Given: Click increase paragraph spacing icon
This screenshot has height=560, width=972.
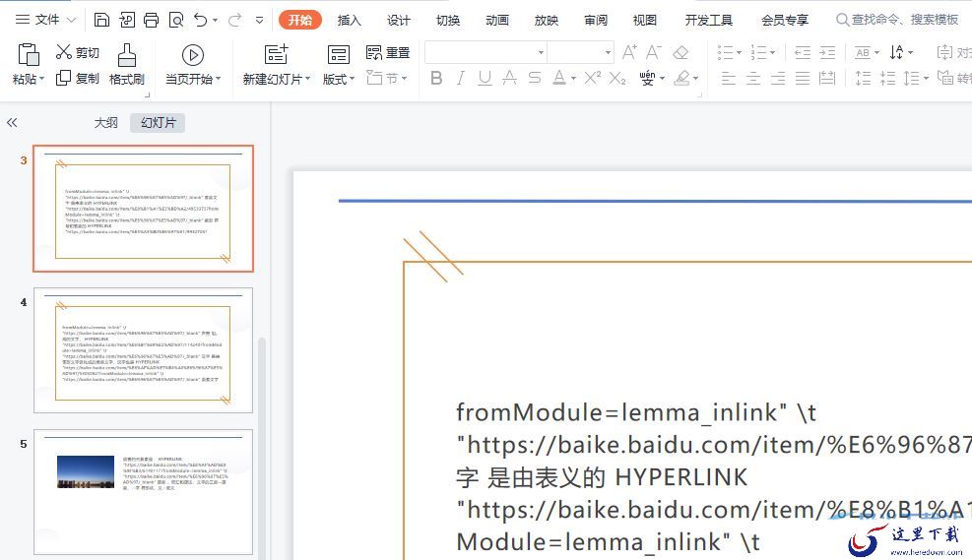Looking at the screenshot, I should pyautogui.click(x=863, y=78).
